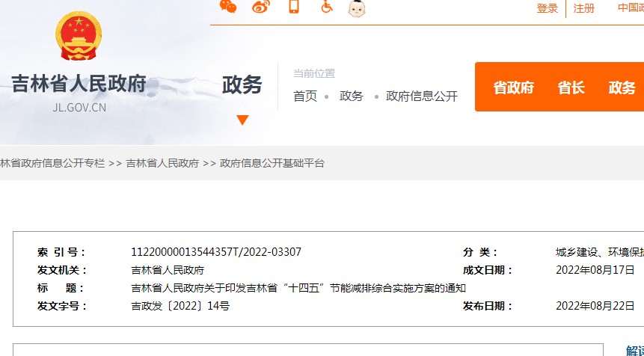Click the 发文机关 label
644x356 pixels.
(x=62, y=270)
